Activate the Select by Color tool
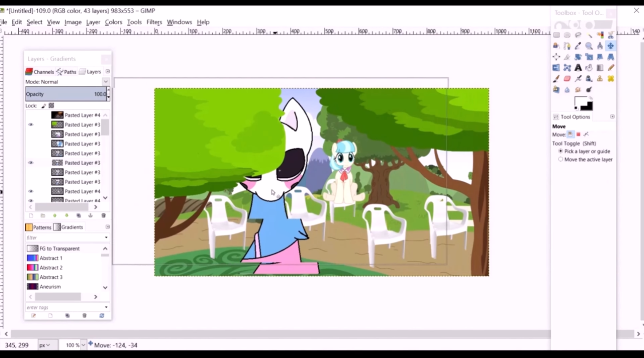644x358 pixels. point(600,35)
